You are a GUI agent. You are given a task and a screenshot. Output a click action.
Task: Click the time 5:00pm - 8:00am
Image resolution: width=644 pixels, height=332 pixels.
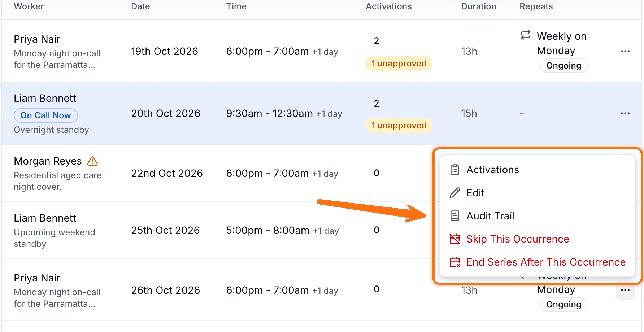point(268,230)
